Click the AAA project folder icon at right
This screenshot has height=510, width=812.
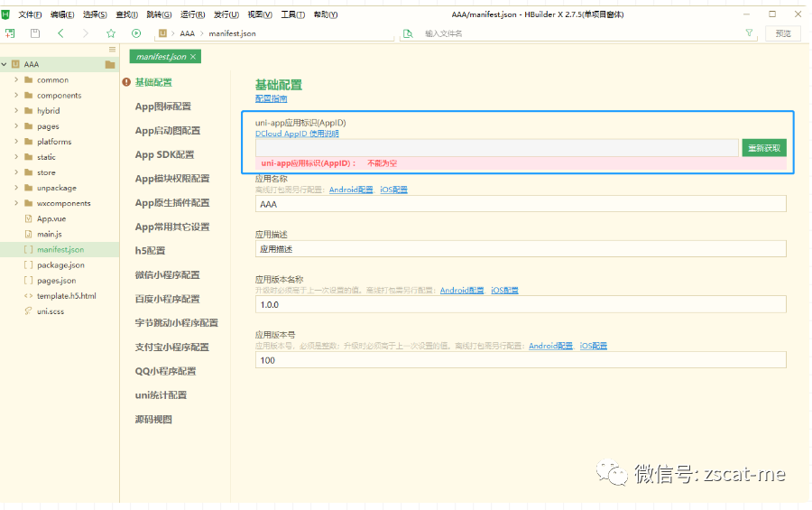click(x=110, y=64)
